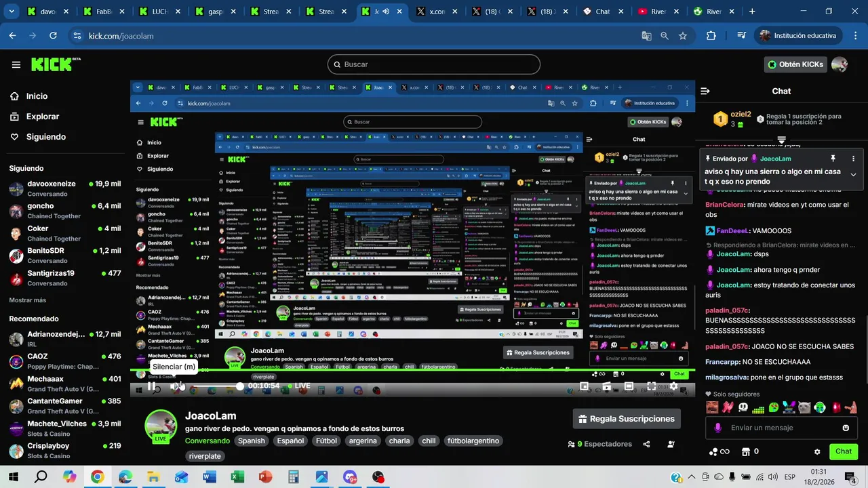Switch to the x.com tab
Image resolution: width=868 pixels, height=488 pixels.
pos(437,12)
